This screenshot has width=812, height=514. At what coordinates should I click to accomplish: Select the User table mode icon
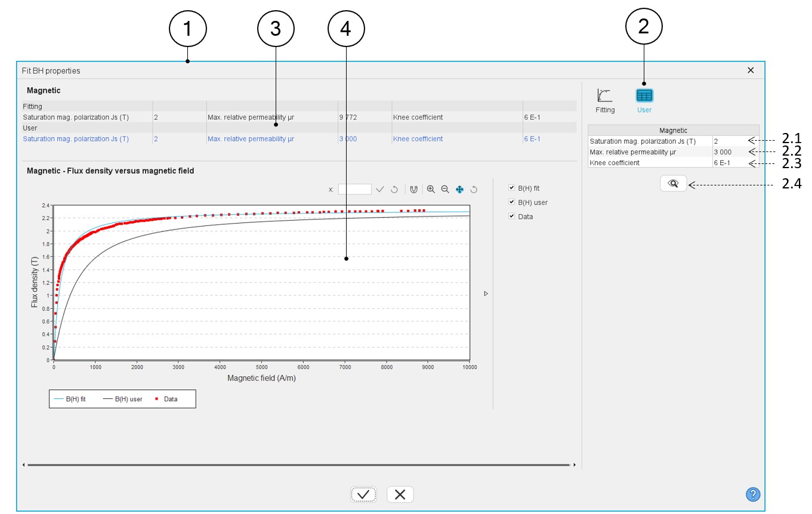tap(644, 96)
